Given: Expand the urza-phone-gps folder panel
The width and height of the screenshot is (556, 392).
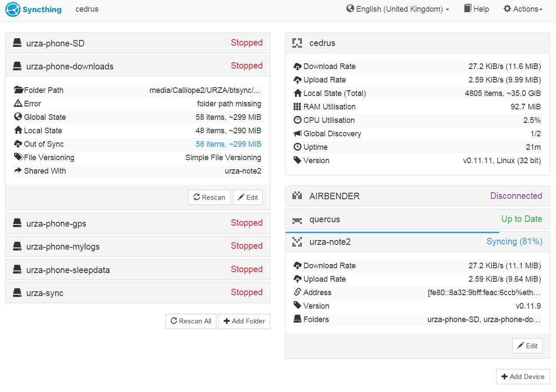Looking at the screenshot, I should [x=138, y=224].
